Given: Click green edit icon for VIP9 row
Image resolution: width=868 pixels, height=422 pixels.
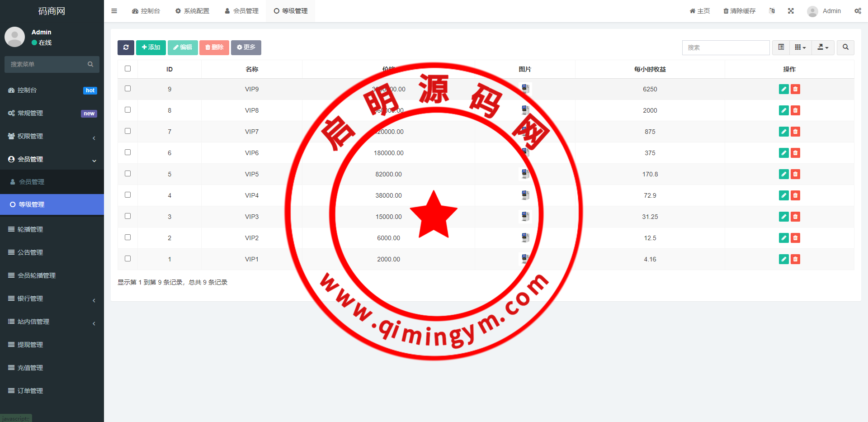Looking at the screenshot, I should coord(783,89).
